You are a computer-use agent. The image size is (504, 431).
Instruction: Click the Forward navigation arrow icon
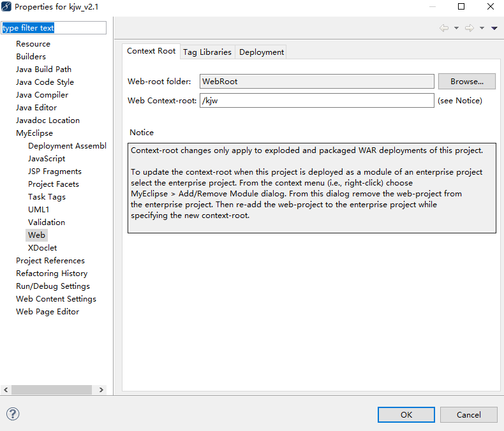pyautogui.click(x=470, y=28)
